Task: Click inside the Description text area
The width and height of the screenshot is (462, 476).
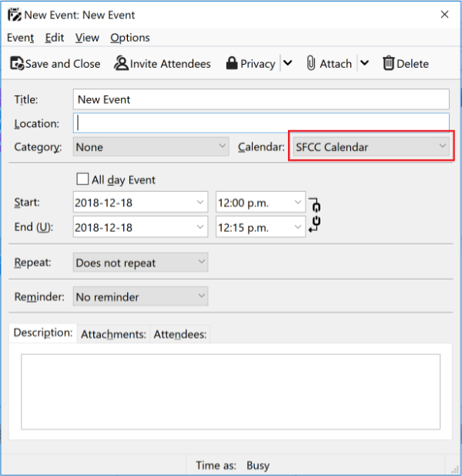Action: pos(230,391)
